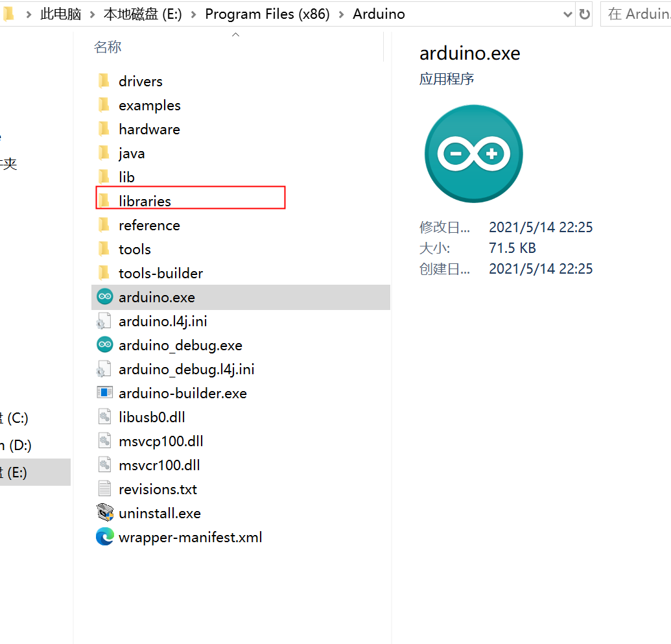Screen dimensions: 671x644
Task: Click the arduino.exe file icon
Action: (x=104, y=297)
